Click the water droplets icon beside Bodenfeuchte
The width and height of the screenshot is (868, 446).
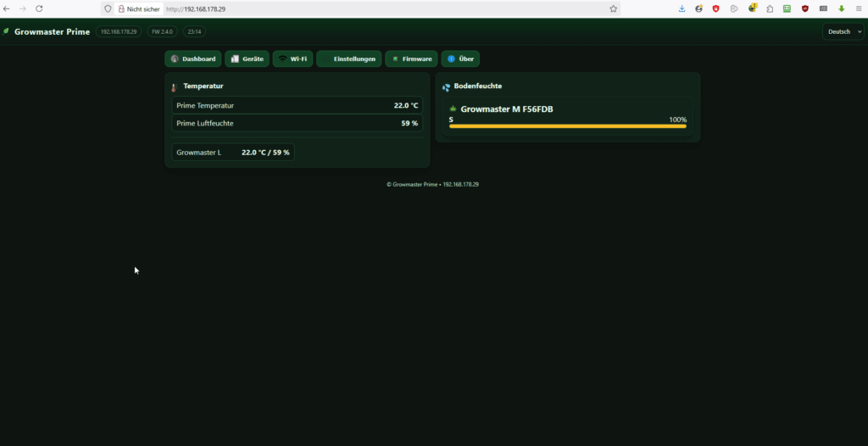pyautogui.click(x=446, y=87)
